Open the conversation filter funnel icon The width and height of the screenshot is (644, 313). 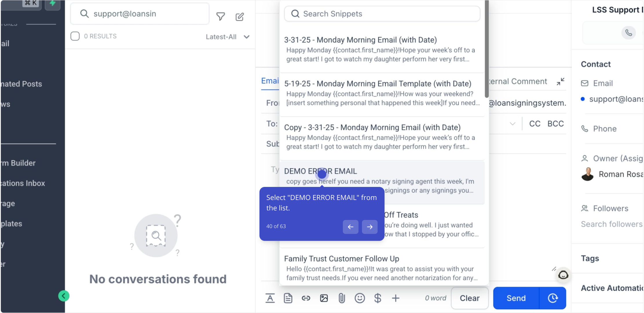(221, 17)
